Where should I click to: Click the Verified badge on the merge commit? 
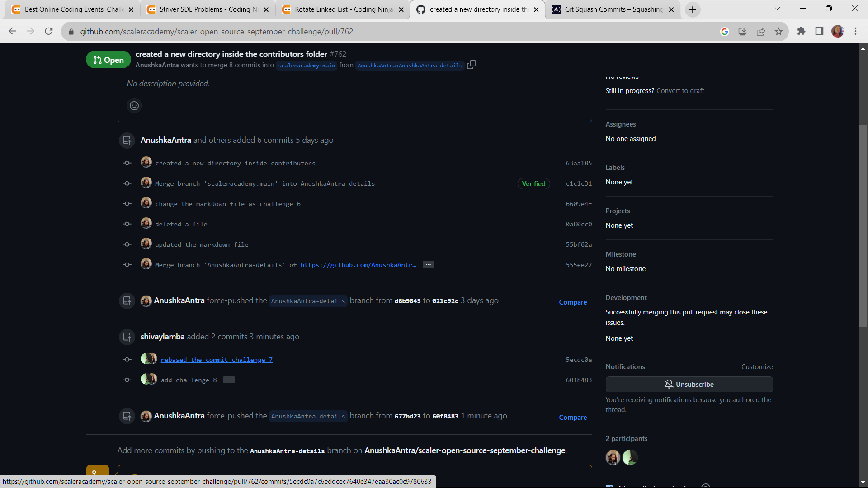[533, 183]
